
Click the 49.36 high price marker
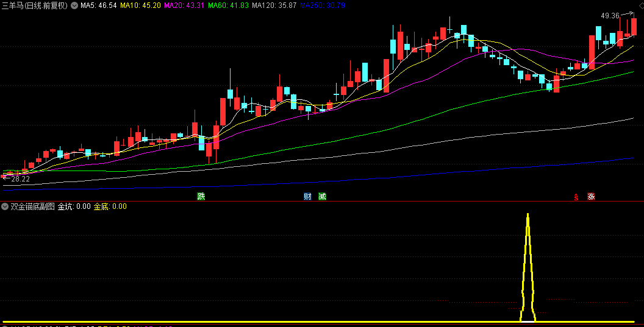click(610, 15)
